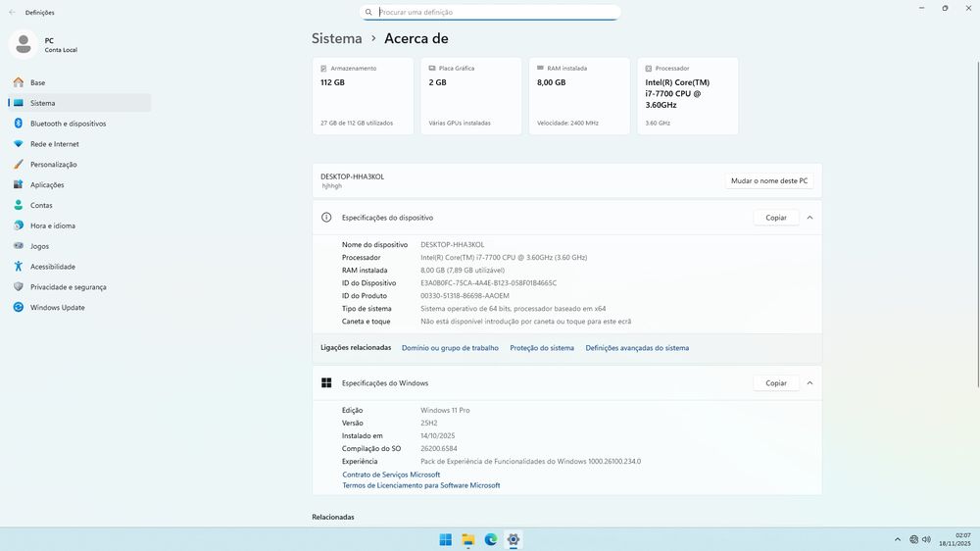
Task: Show hidden icons chevron in system tray
Action: [x=898, y=539]
